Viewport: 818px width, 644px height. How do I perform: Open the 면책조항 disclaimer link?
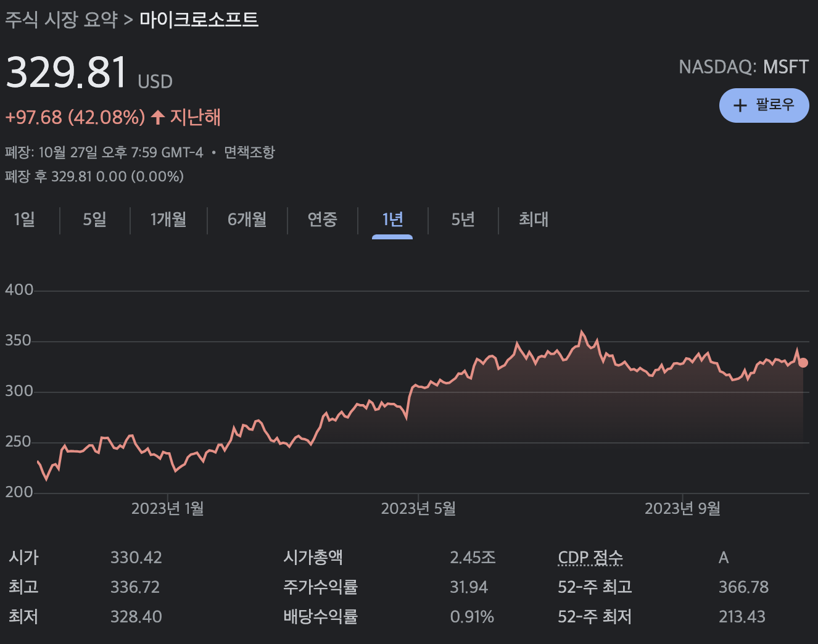[249, 152]
